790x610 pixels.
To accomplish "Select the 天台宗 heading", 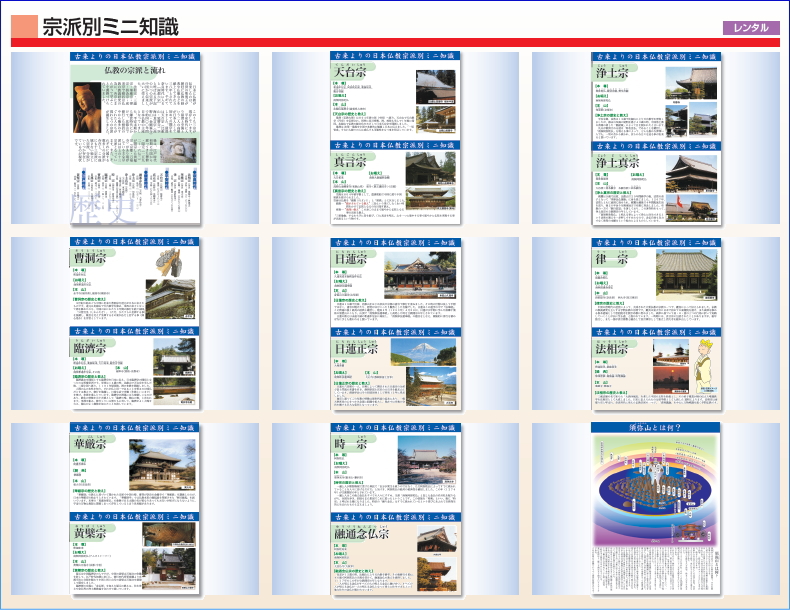I will (x=351, y=74).
